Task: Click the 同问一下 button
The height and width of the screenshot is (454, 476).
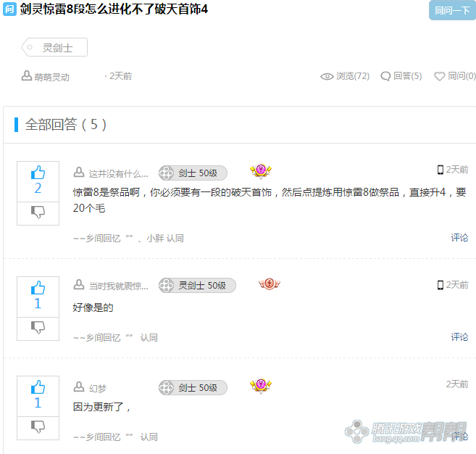Action: (x=452, y=10)
